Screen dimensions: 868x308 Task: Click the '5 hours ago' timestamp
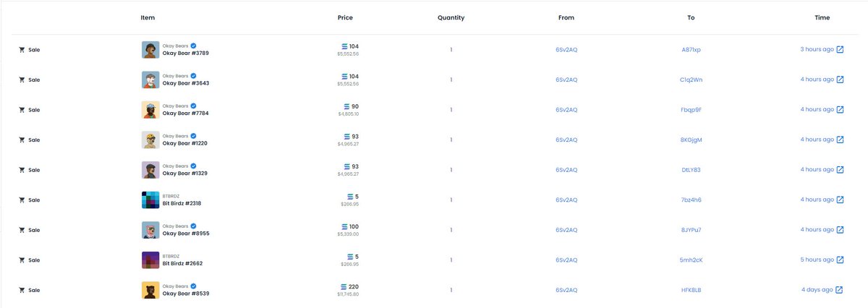[x=817, y=260]
